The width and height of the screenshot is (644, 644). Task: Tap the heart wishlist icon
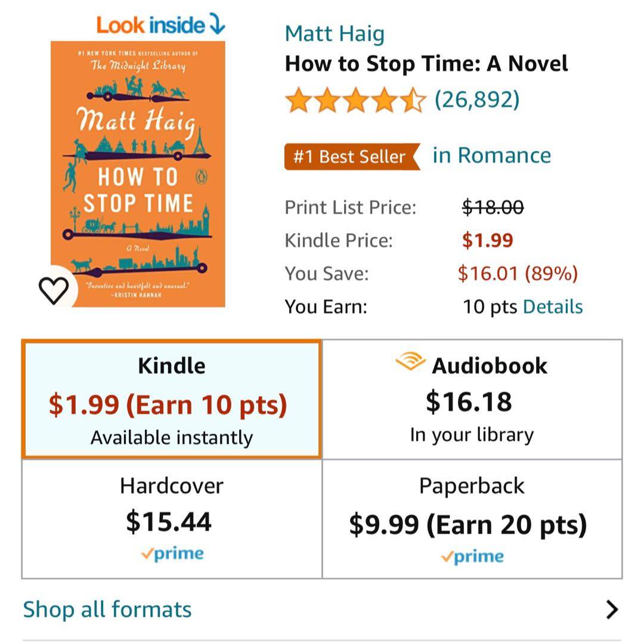54,290
